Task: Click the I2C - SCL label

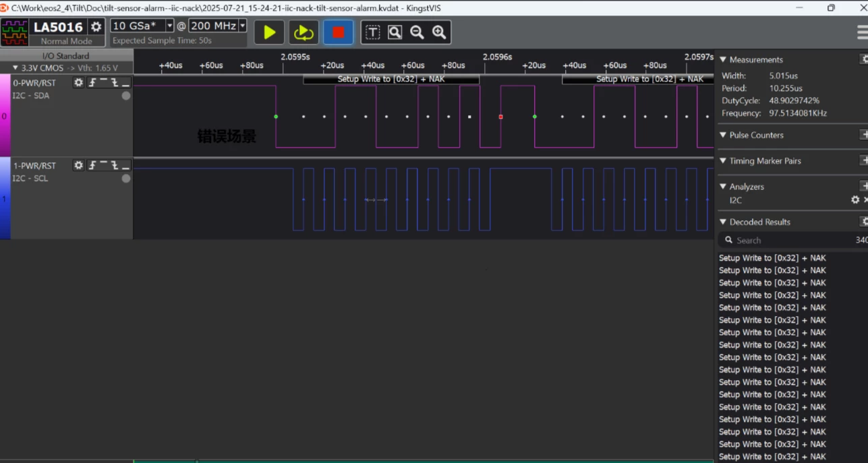Action: point(31,179)
